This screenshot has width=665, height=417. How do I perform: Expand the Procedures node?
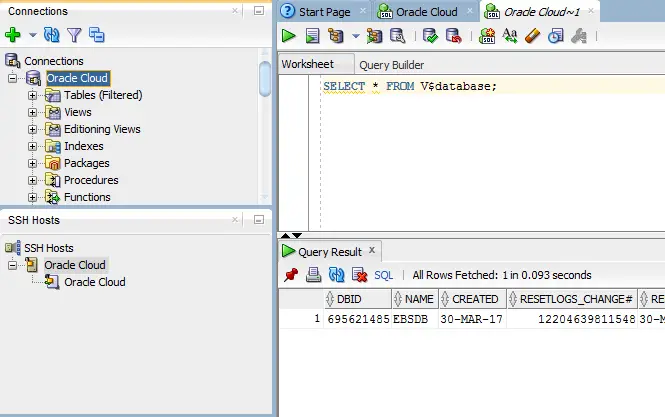32,180
